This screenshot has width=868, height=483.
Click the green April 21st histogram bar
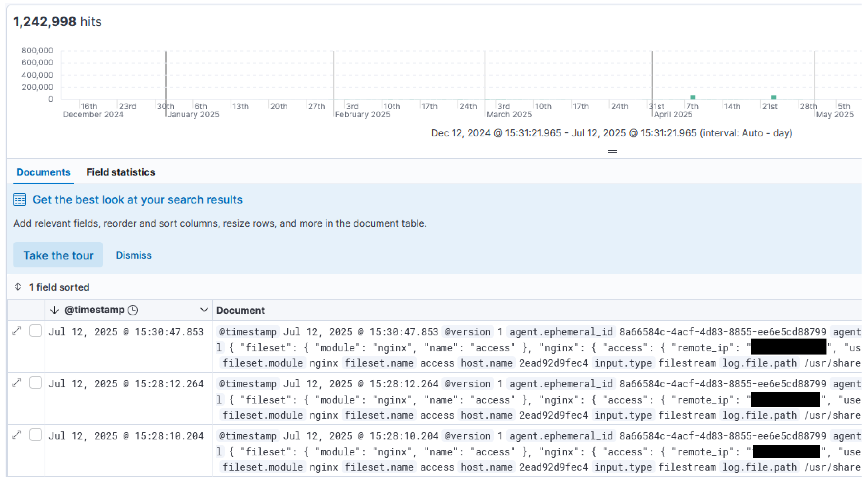point(774,97)
